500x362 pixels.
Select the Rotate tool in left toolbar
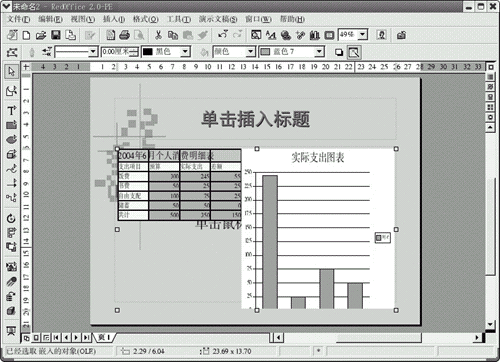pos(11,218)
